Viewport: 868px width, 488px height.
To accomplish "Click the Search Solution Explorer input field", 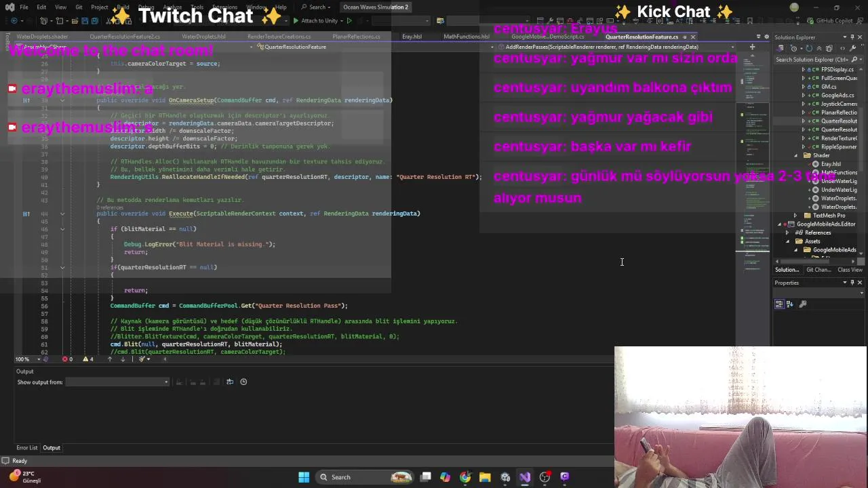I will (812, 60).
